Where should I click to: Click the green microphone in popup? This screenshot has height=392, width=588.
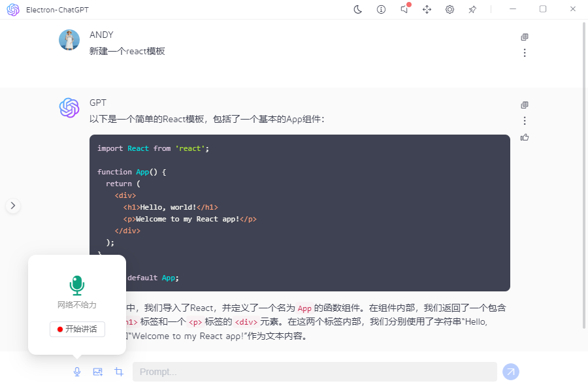coord(77,285)
